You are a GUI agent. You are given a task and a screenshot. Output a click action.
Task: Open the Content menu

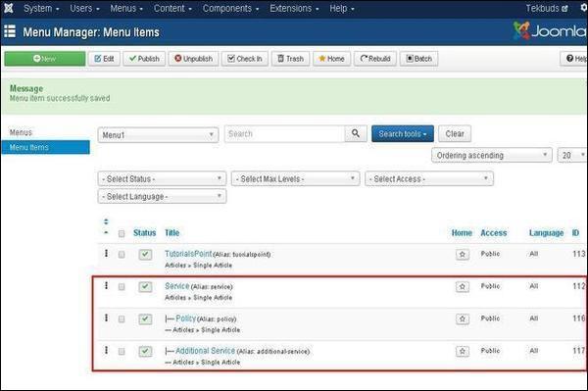172,8
